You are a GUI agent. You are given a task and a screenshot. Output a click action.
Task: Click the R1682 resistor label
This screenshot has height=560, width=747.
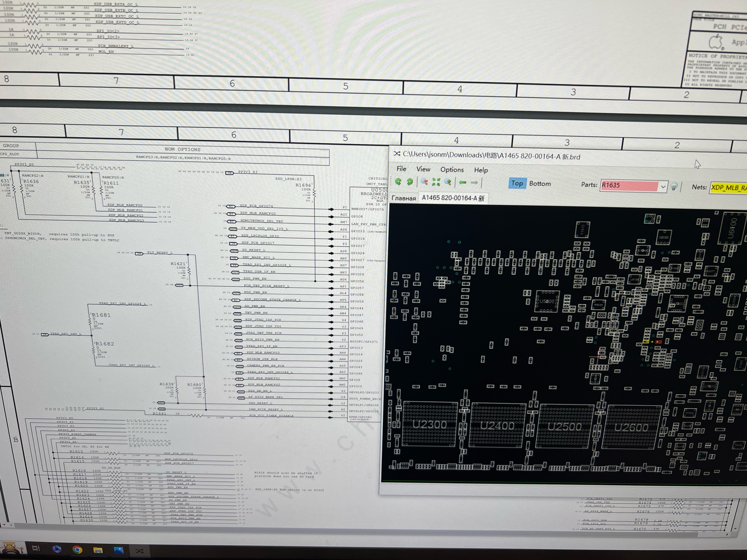(x=104, y=344)
